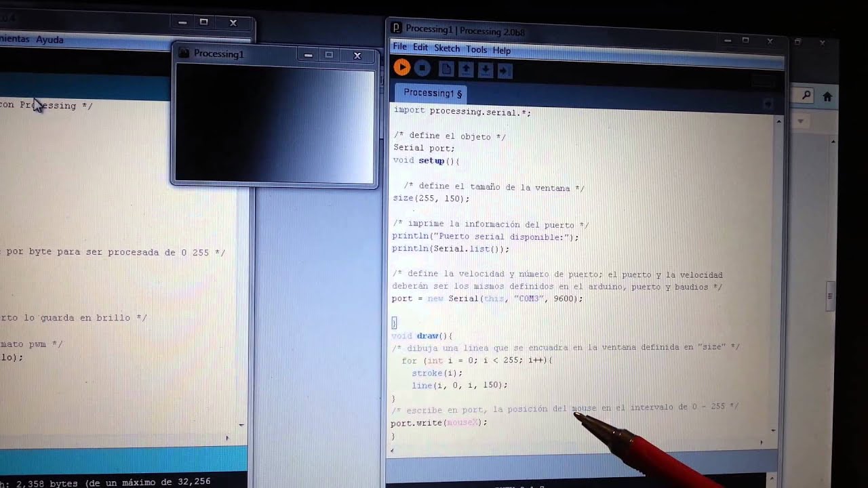Viewport: 868px width, 488px height.
Task: Close the Arduino window
Action: tap(233, 23)
